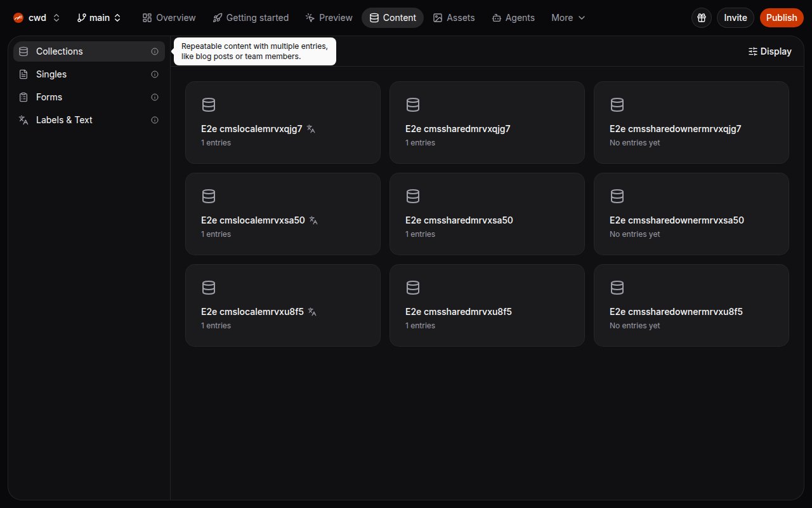Open Labels & Text in the sidebar
Image resolution: width=812 pixels, height=508 pixels.
(89, 120)
